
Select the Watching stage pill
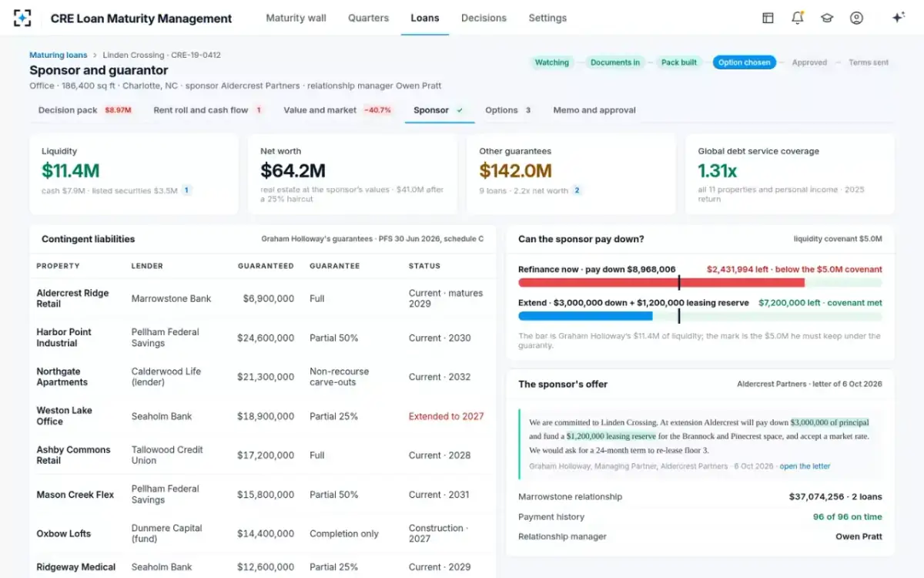[x=551, y=62]
